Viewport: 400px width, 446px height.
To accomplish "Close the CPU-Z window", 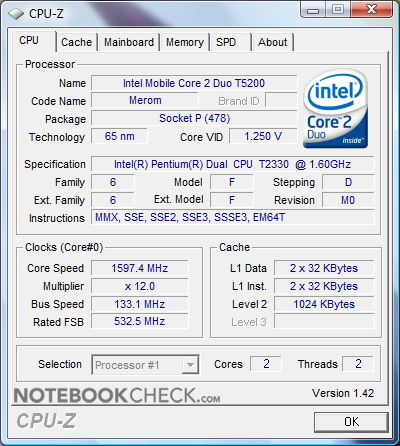I will pos(371,10).
